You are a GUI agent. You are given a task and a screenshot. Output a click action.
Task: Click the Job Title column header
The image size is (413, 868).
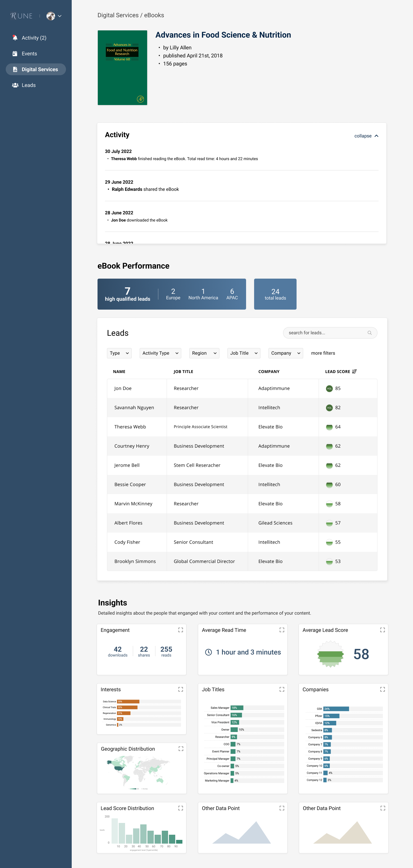[183, 372]
